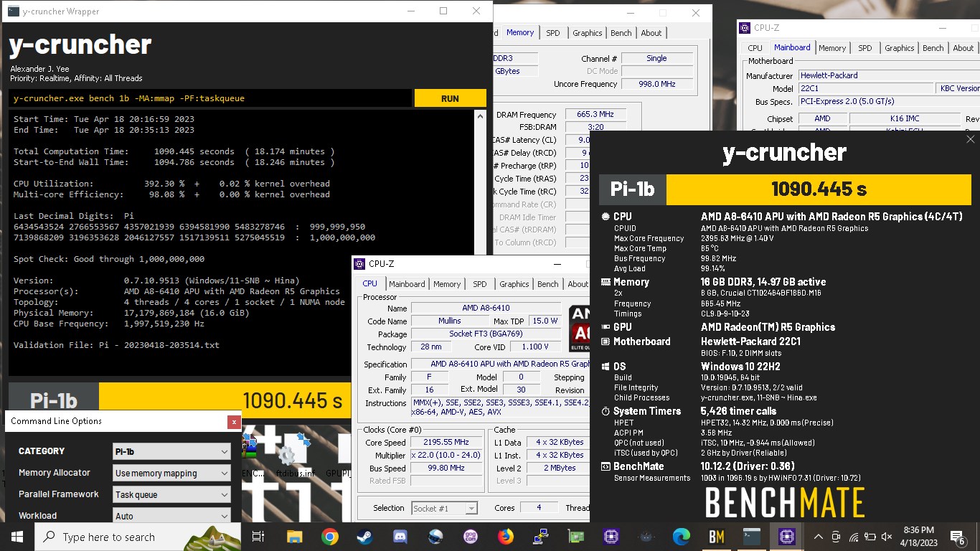Click the DRAM Frequency value 665.3 MHz

595,115
